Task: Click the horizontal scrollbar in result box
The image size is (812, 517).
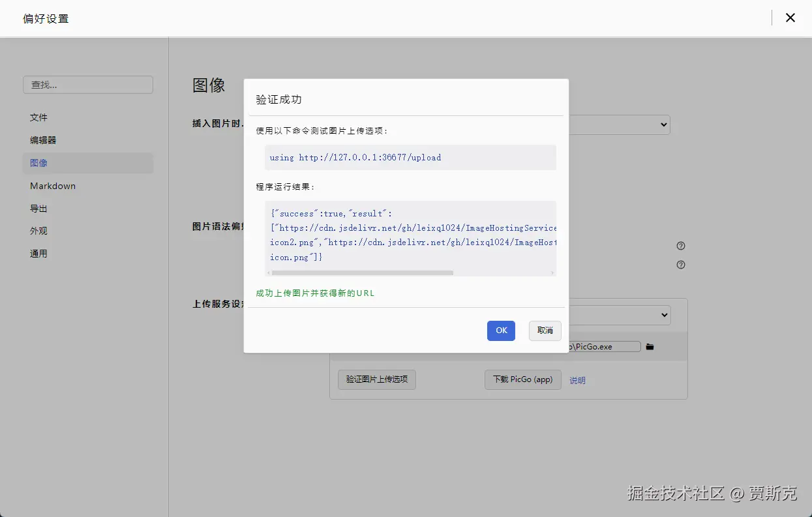Action: (x=362, y=273)
